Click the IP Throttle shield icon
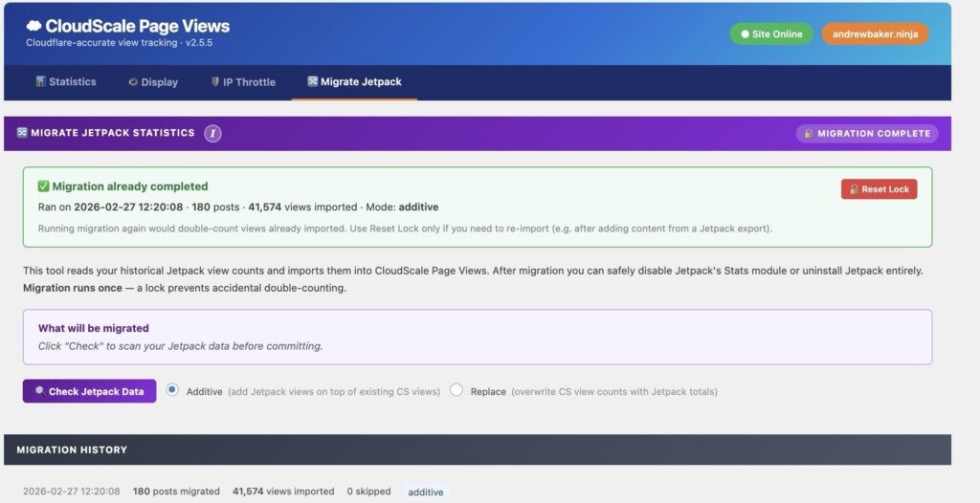The image size is (980, 503). pyautogui.click(x=215, y=81)
